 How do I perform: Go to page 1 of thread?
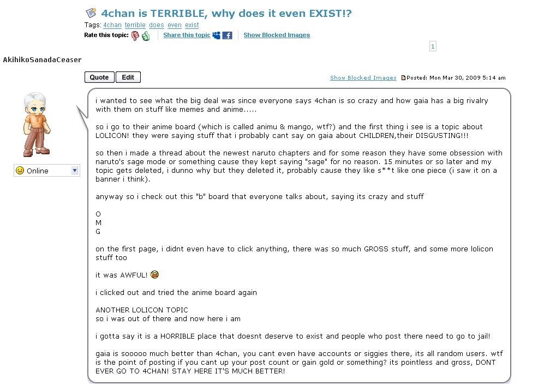[433, 46]
